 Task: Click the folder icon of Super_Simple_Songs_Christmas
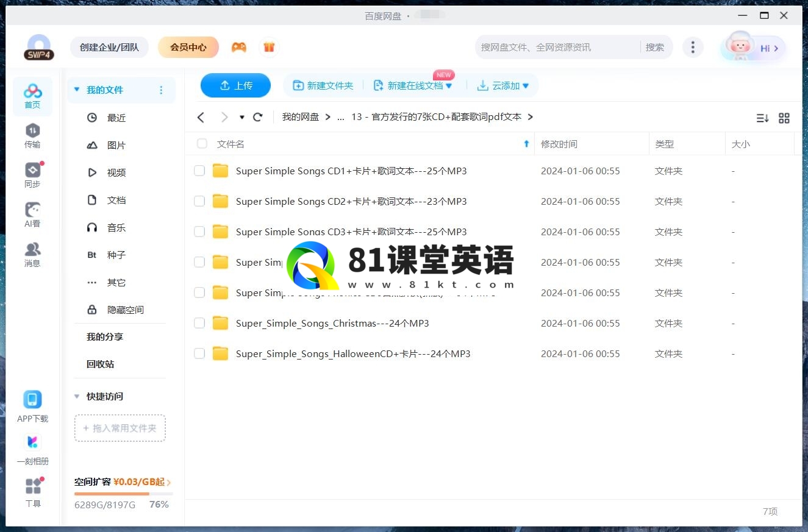(x=220, y=323)
